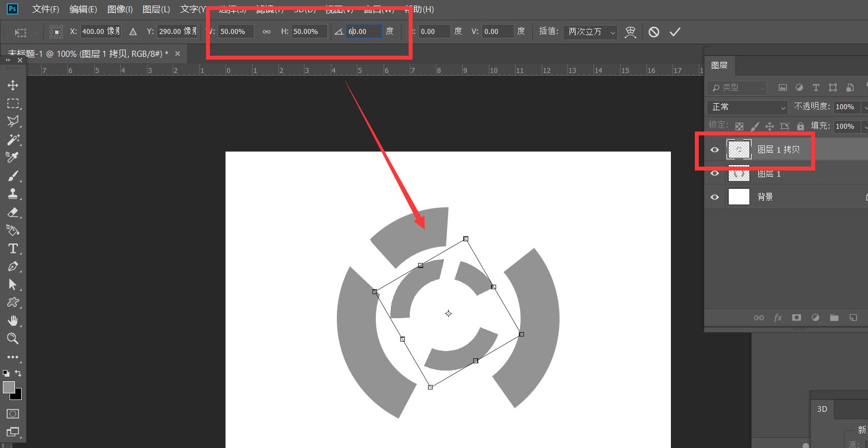Screen dimensions: 868x448
Task: Open the 文件(F) menu
Action: (46, 9)
